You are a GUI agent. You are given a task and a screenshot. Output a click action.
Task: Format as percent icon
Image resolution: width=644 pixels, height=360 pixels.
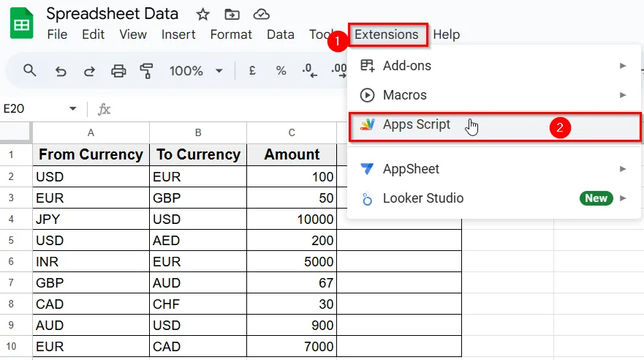281,71
